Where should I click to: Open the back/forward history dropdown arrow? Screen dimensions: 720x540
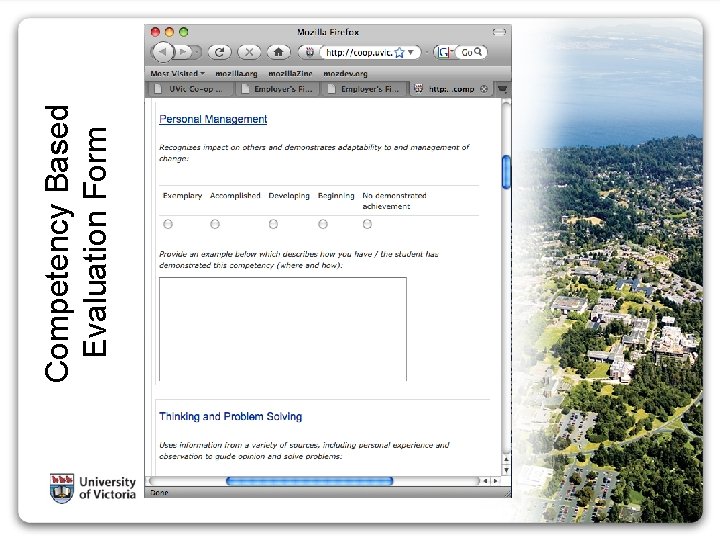coord(197,52)
